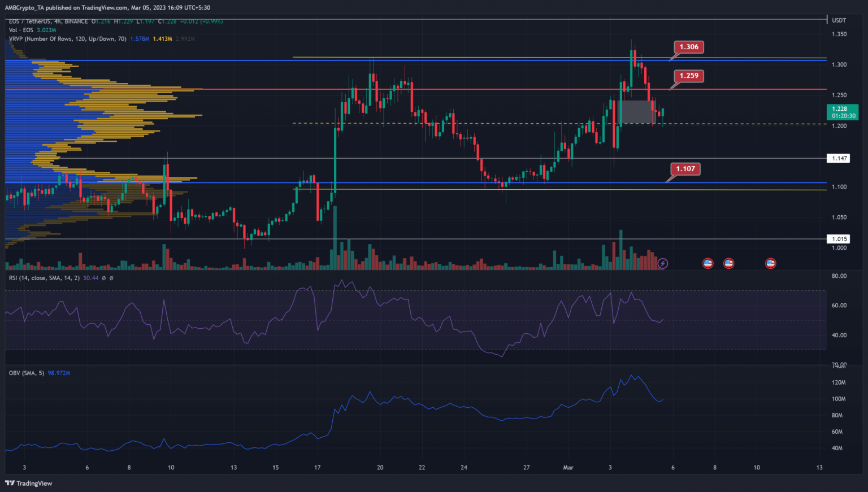Click the Vol · EOS volume legend

coord(21,30)
